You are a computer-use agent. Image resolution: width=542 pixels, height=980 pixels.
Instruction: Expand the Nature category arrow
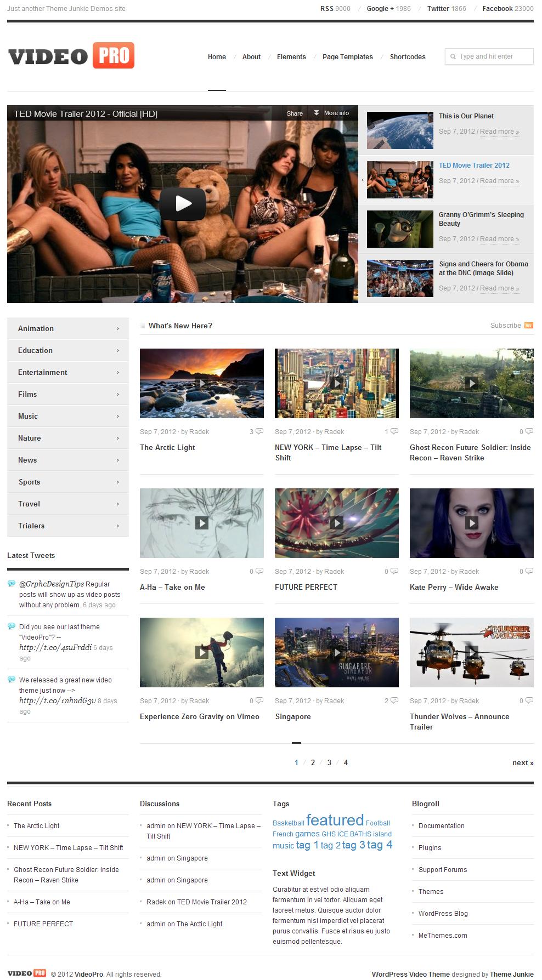pos(118,438)
